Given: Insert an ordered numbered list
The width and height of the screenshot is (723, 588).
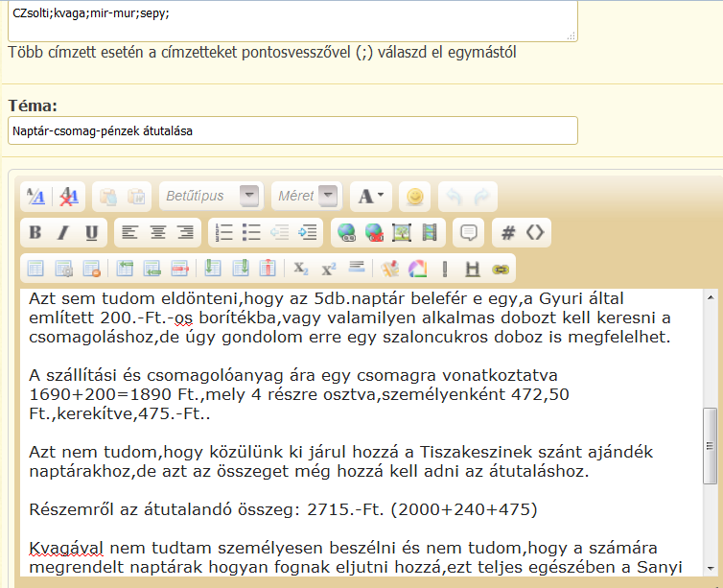Looking at the screenshot, I should click(224, 232).
